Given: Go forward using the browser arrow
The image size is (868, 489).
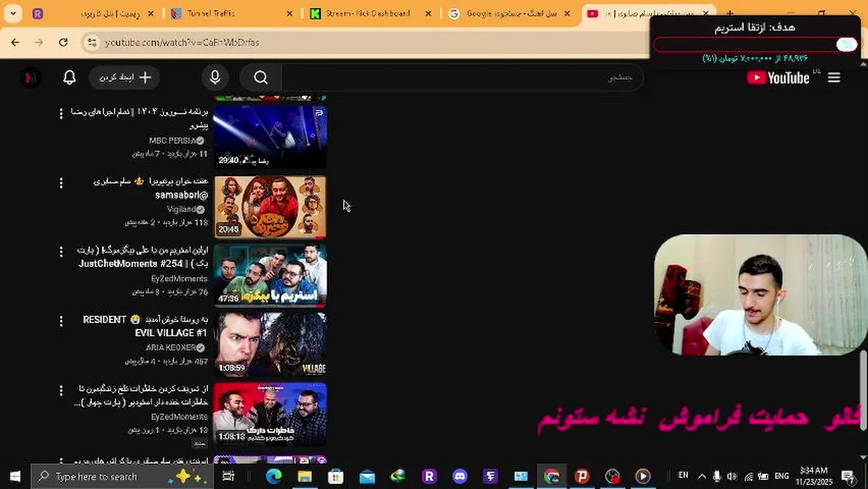Looking at the screenshot, I should pyautogui.click(x=39, y=42).
